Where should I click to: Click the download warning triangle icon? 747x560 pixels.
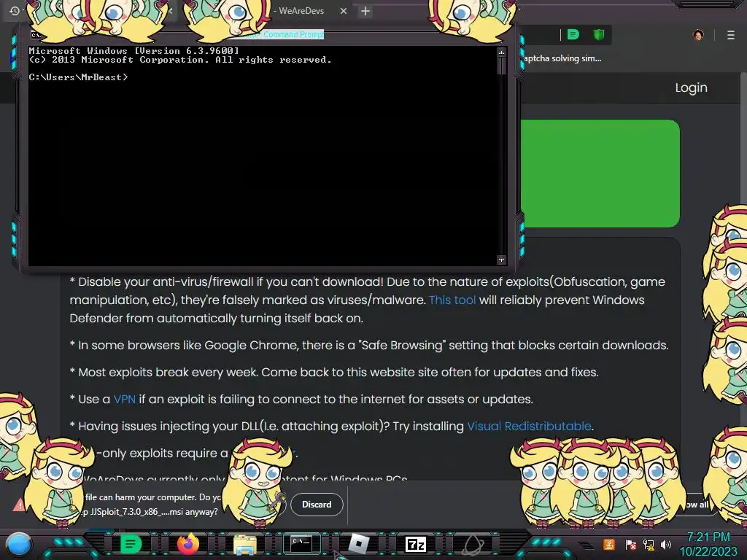click(19, 505)
